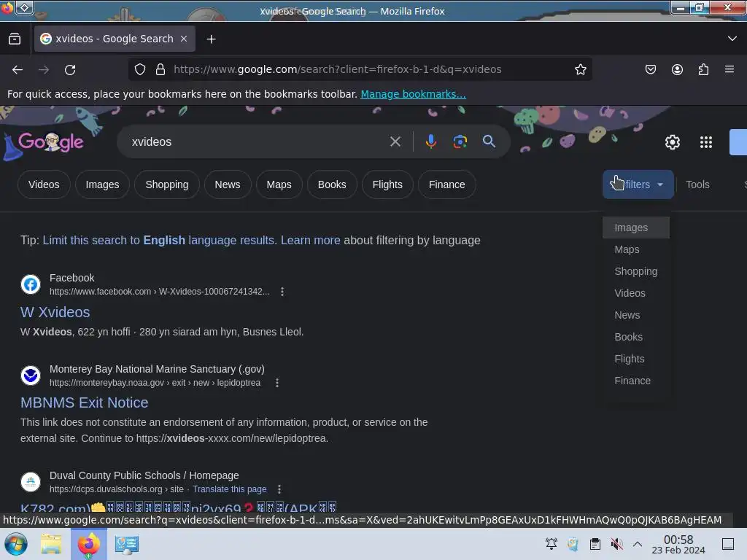
Task: Open a new tab with plus
Action: click(211, 39)
